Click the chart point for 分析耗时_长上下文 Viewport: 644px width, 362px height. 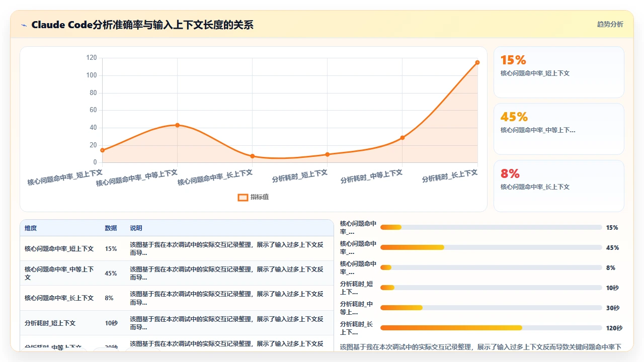[x=477, y=63]
